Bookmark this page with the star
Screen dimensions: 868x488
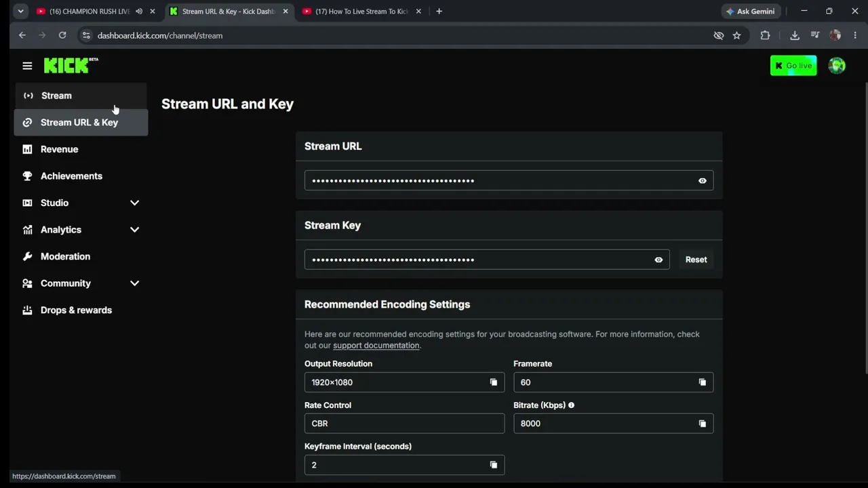pyautogui.click(x=737, y=35)
